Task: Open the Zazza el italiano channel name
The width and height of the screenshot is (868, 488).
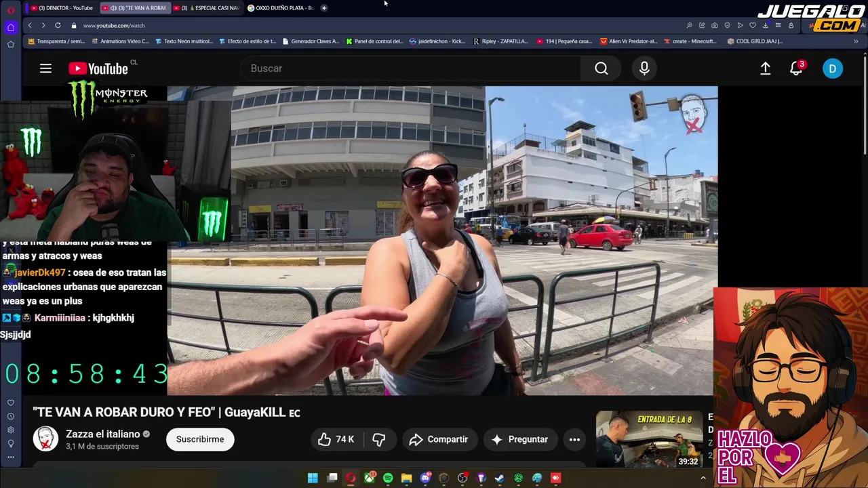Action: pyautogui.click(x=103, y=434)
